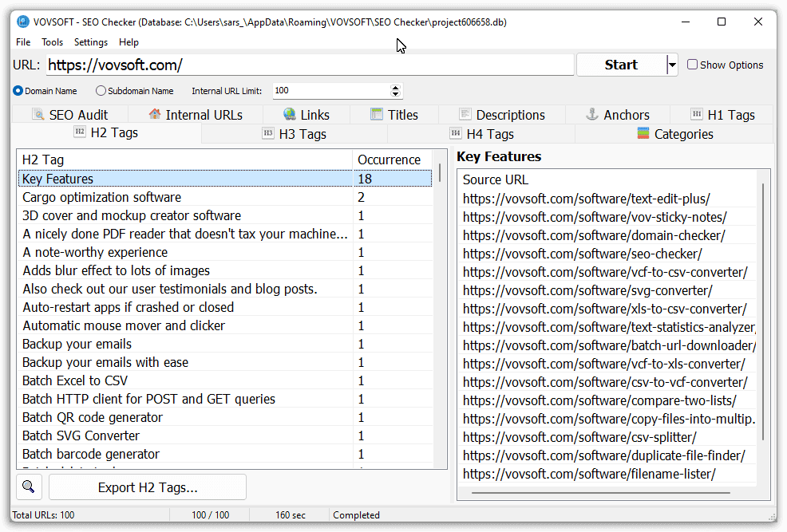Select the A note-worthy experience row
The image size is (787, 532).
(225, 252)
